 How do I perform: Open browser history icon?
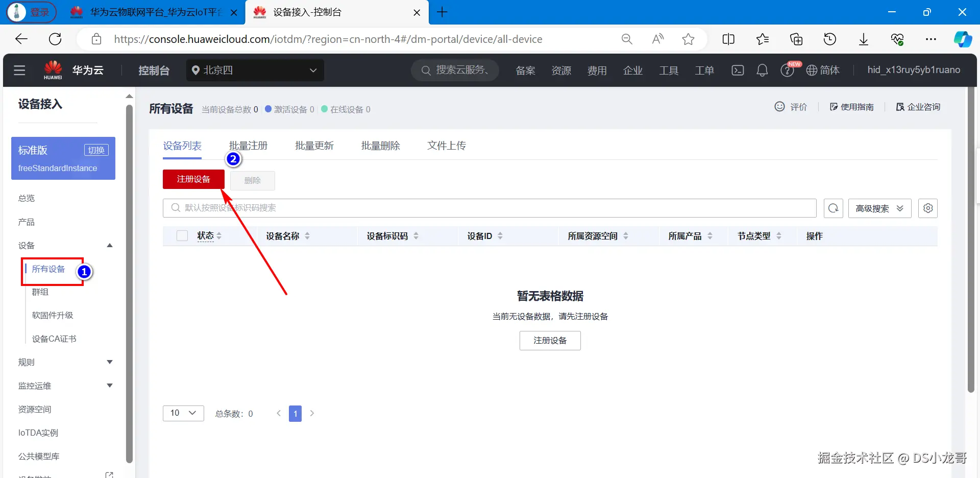click(830, 39)
